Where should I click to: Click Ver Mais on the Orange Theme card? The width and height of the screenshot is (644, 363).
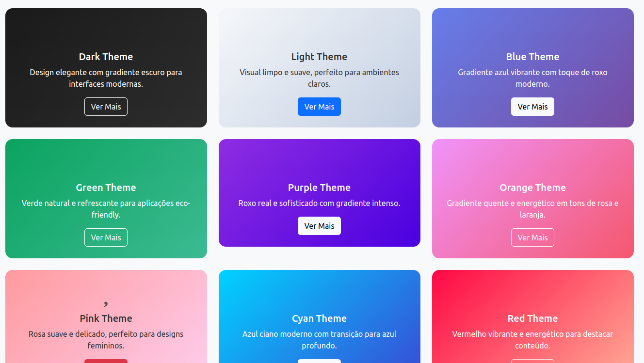click(x=532, y=237)
